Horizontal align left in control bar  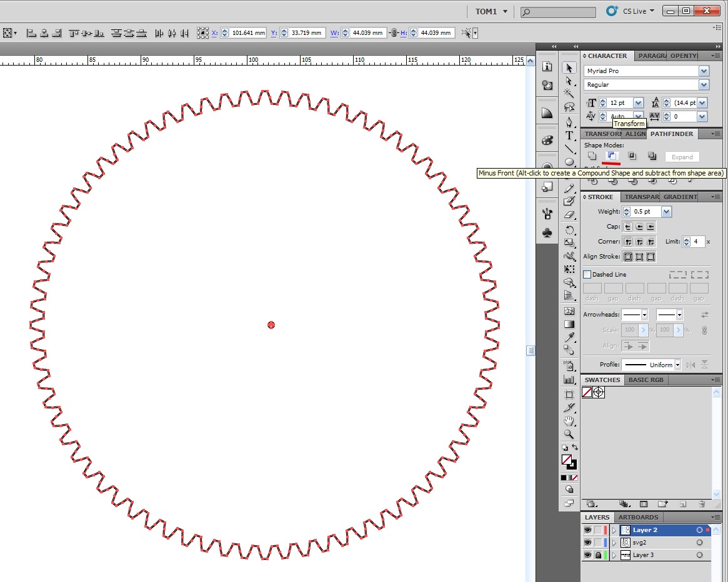click(31, 33)
